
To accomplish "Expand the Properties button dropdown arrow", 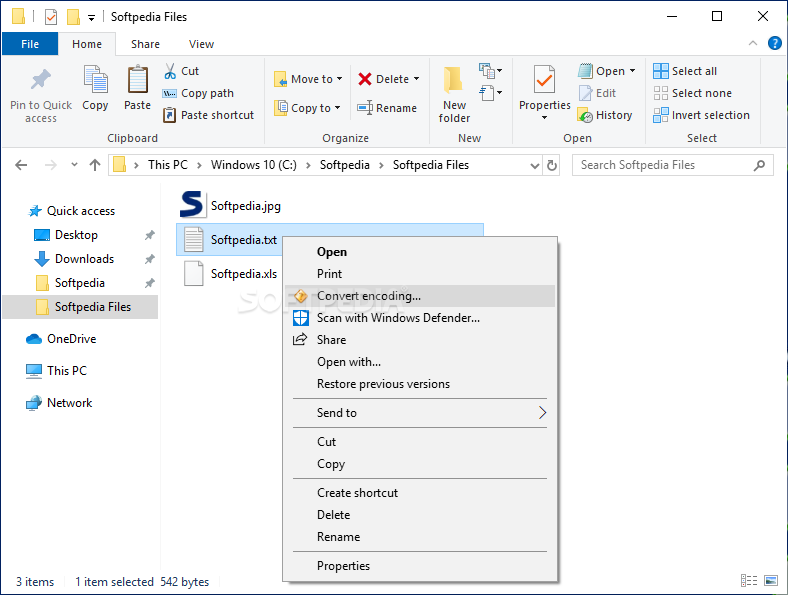I will 544,118.
